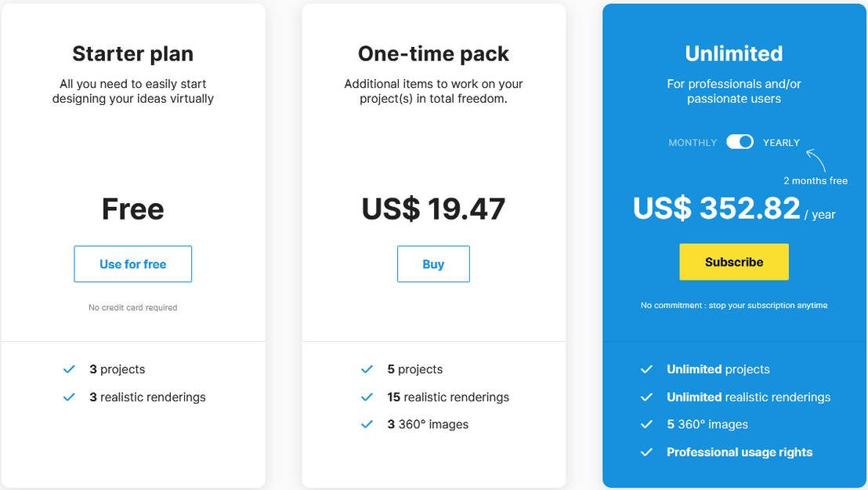This screenshot has height=490, width=868.
Task: Click the checkmark beside 5 projects
Action: coord(367,369)
